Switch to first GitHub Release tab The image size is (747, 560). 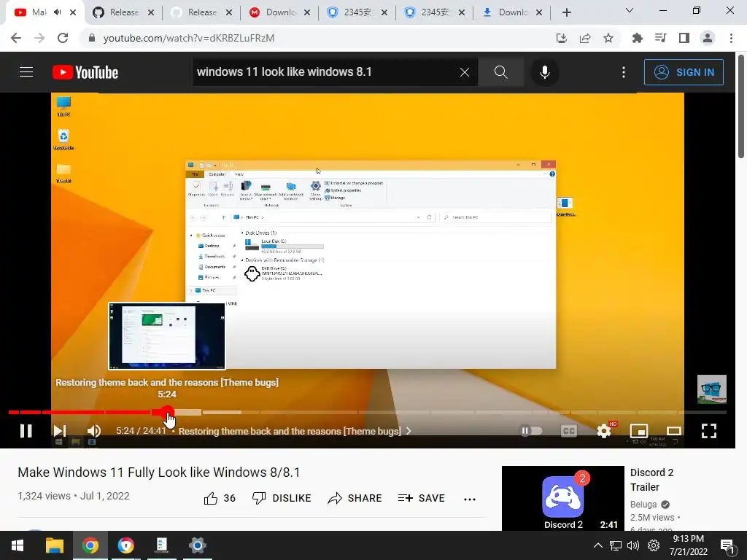coord(123,12)
